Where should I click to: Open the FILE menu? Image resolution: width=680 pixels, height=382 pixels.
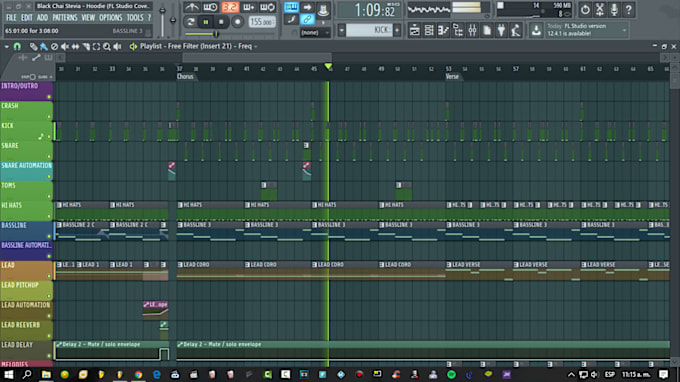[x=11, y=18]
